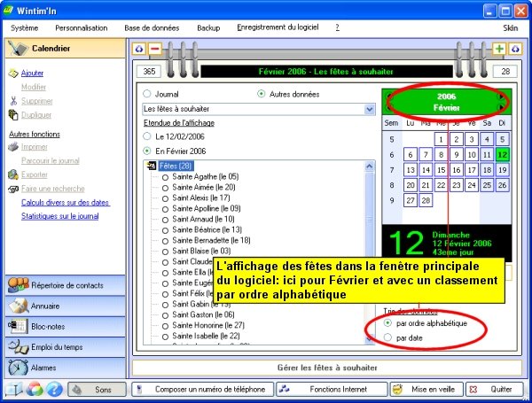Select Sainte Isabelle (le 22) in the list
Screen dimensions: 532x403
pos(206,336)
